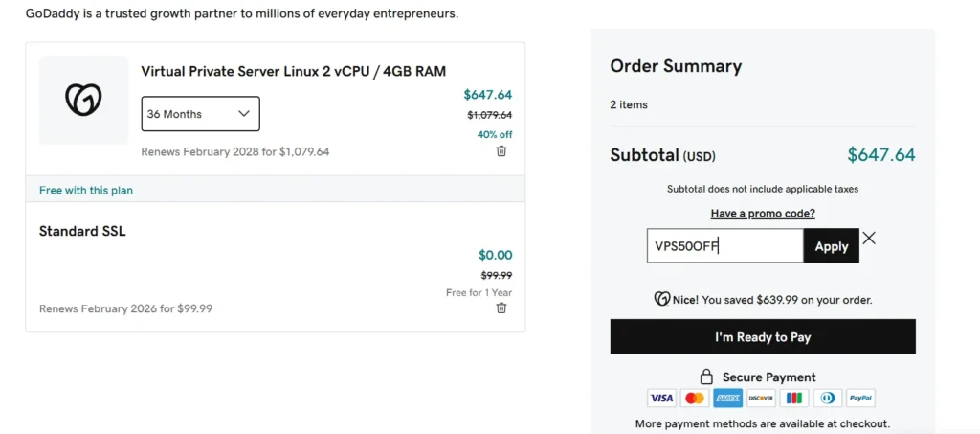Open the "Have a promo code?" link

(763, 214)
